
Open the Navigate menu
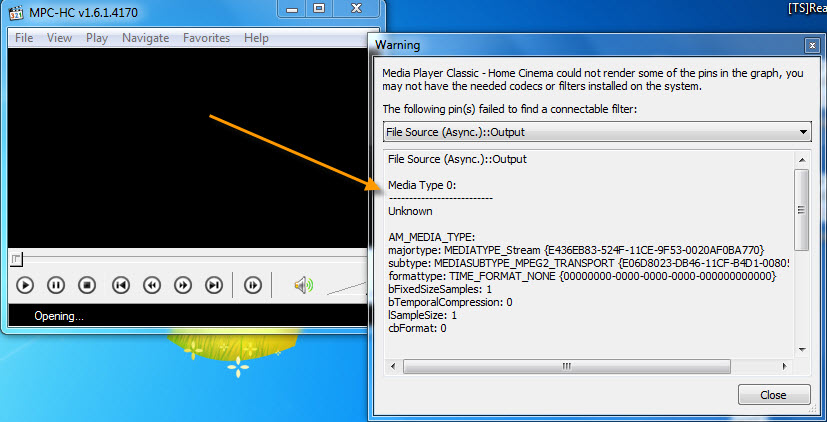click(146, 38)
